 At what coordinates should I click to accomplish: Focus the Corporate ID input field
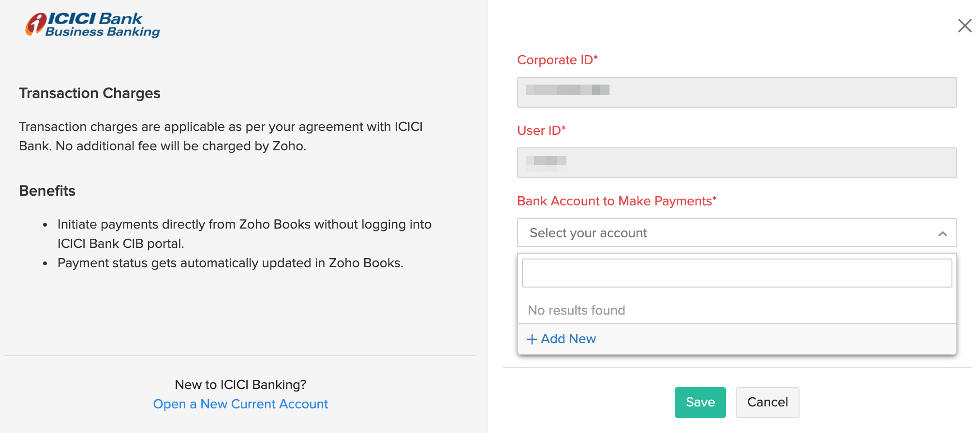point(736,92)
